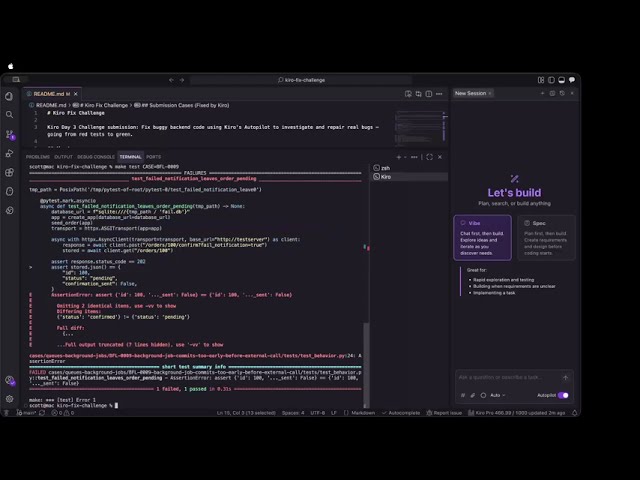Close the README.md tab
Image resolution: width=640 pixels, height=480 pixels.
(x=76, y=94)
